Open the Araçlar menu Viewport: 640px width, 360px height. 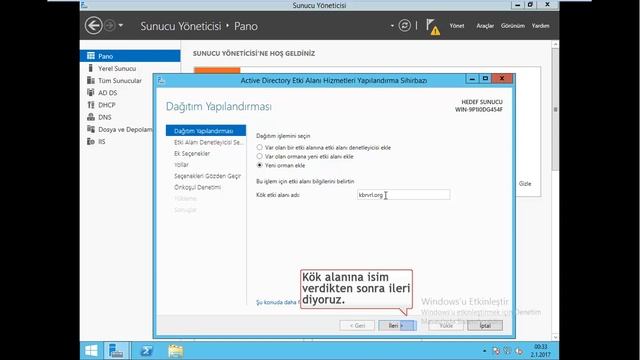click(x=485, y=26)
